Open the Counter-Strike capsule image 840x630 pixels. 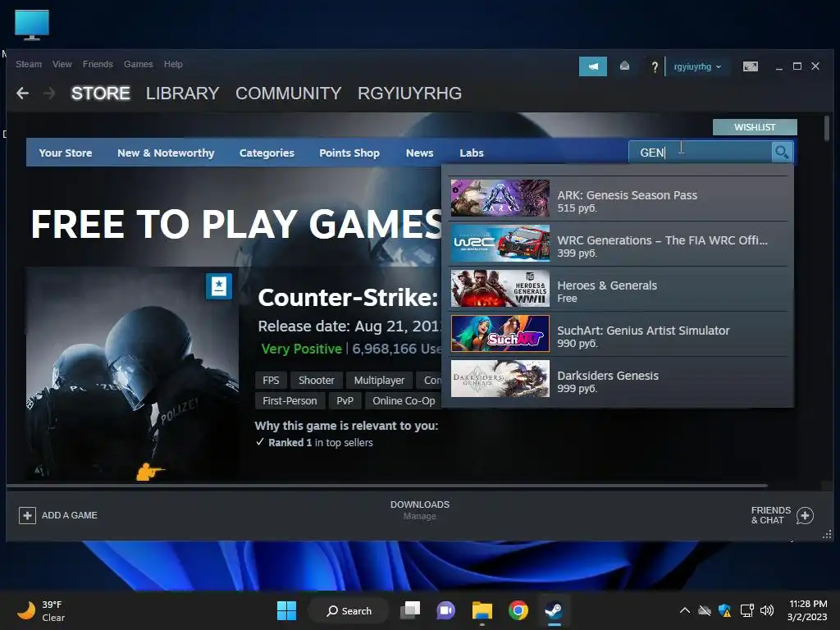tap(132, 373)
